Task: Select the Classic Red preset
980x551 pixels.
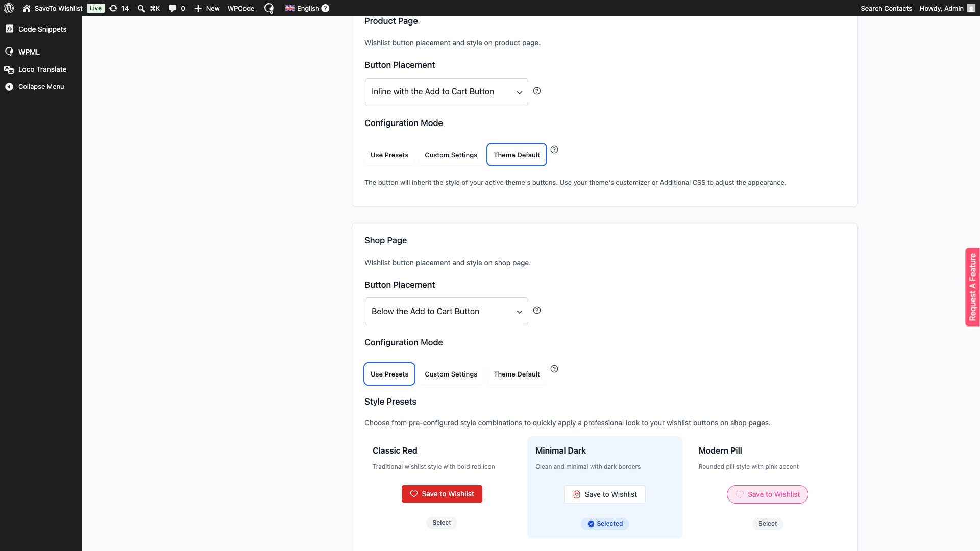Action: pos(442,523)
